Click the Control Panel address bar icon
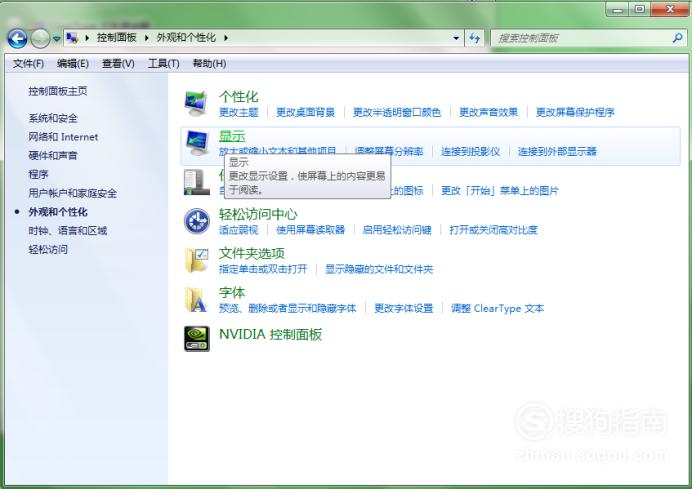Image resolution: width=692 pixels, height=489 pixels. 72,38
